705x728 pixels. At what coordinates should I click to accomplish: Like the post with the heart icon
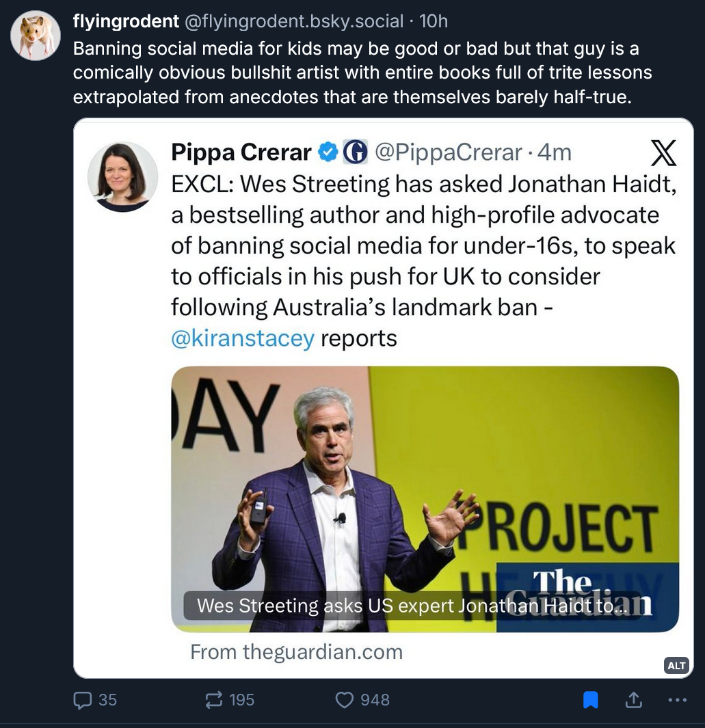pyautogui.click(x=345, y=700)
